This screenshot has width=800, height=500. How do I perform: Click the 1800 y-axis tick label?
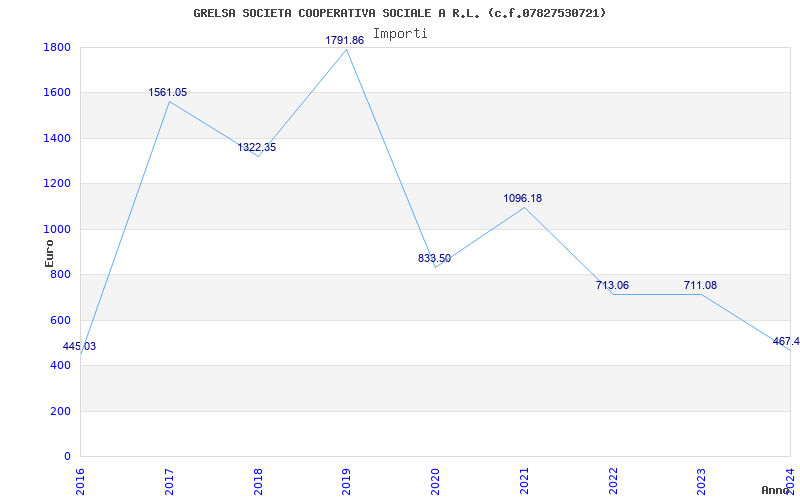tap(58, 48)
